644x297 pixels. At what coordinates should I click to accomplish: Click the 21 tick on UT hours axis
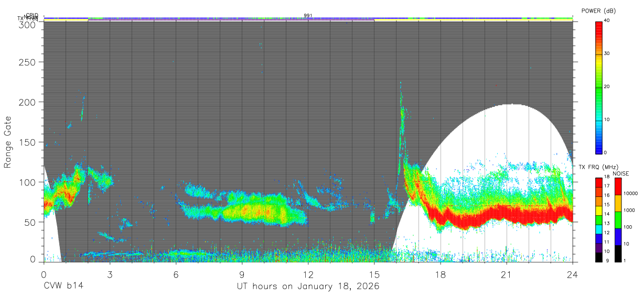pyautogui.click(x=506, y=274)
